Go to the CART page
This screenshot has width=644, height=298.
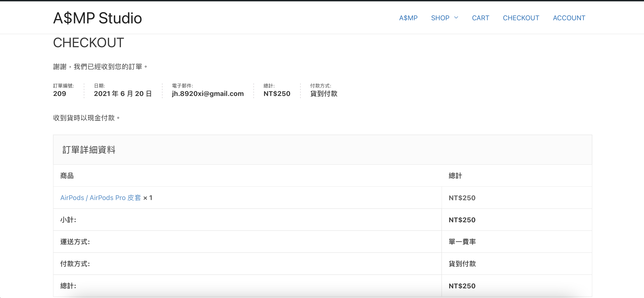[480, 18]
